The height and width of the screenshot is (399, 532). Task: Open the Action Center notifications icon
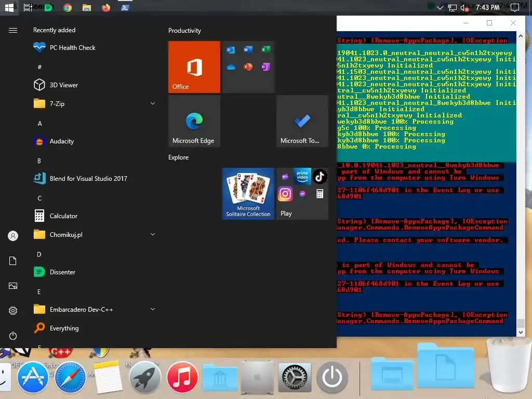coord(515,7)
